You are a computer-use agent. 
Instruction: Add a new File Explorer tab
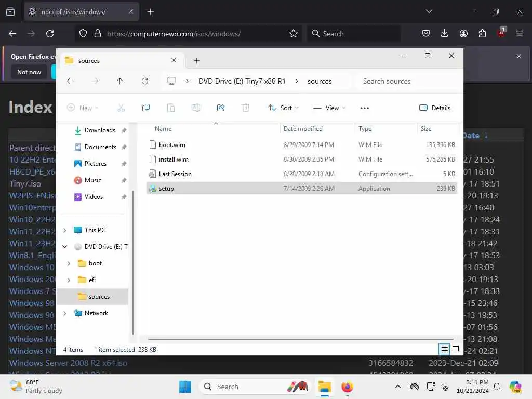coord(196,61)
